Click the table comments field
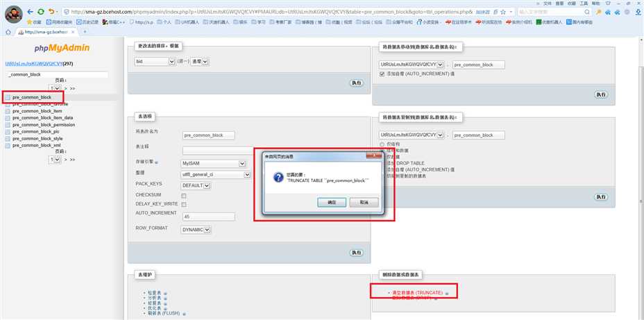 pyautogui.click(x=218, y=151)
